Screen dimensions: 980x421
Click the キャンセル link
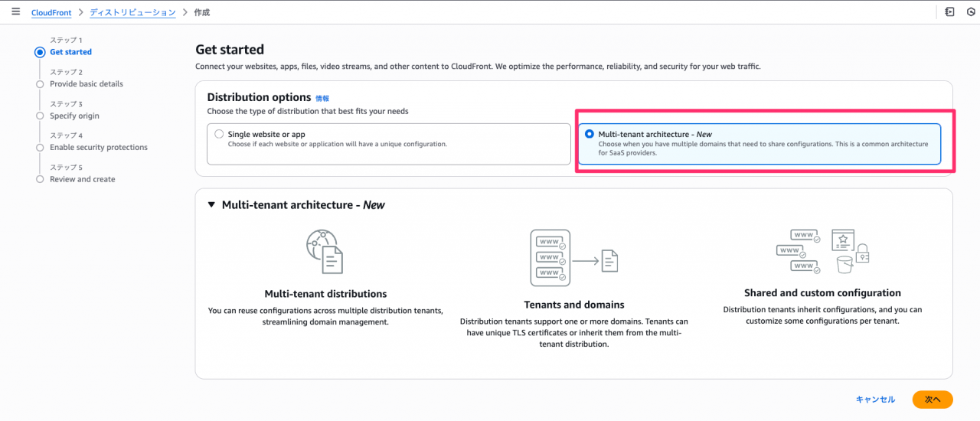[875, 400]
